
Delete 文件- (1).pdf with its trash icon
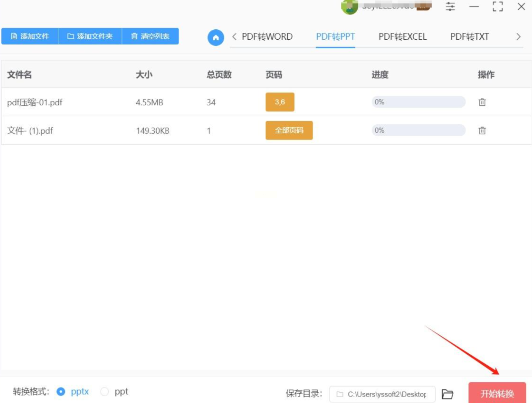[x=482, y=131]
